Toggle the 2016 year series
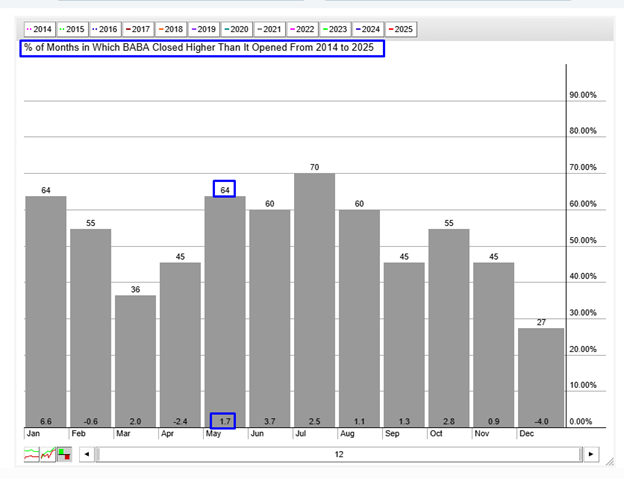624x481 pixels. pos(105,29)
